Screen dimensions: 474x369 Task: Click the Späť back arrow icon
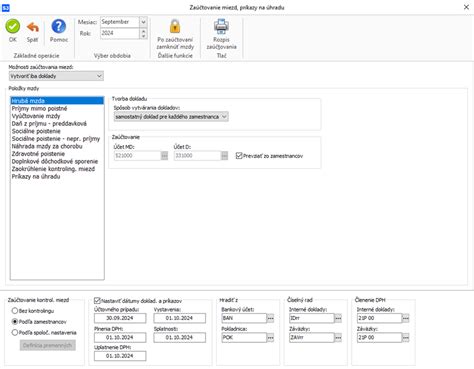pos(33,27)
